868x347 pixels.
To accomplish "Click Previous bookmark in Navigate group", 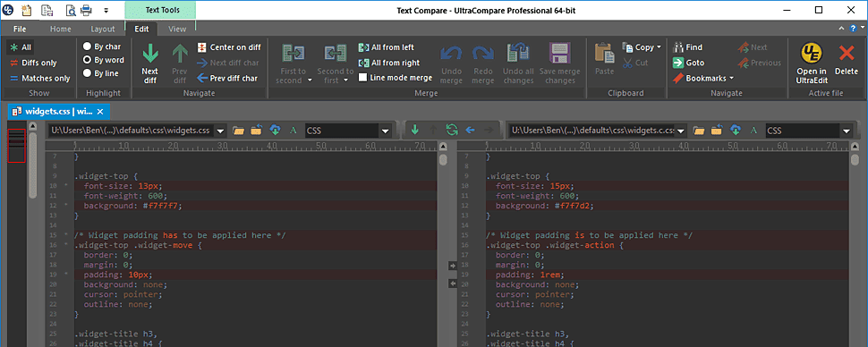I will tap(759, 63).
